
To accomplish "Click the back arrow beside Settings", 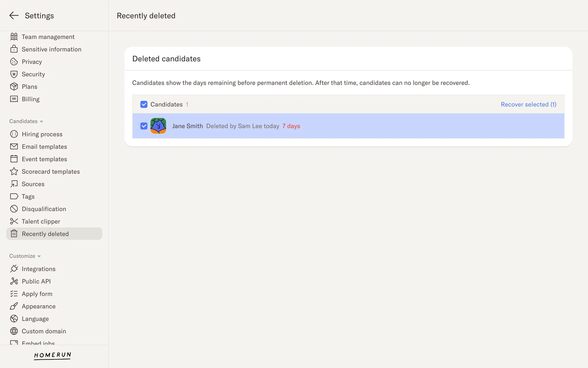I will click(14, 16).
